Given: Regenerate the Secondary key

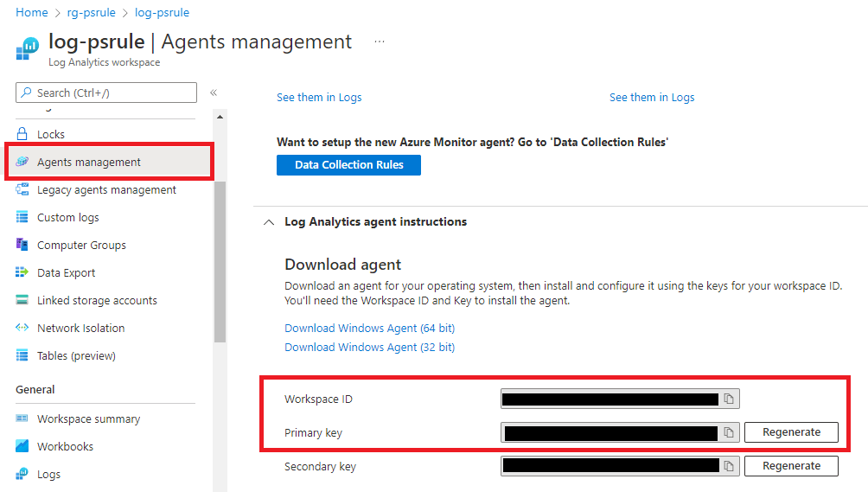Looking at the screenshot, I should [x=791, y=466].
